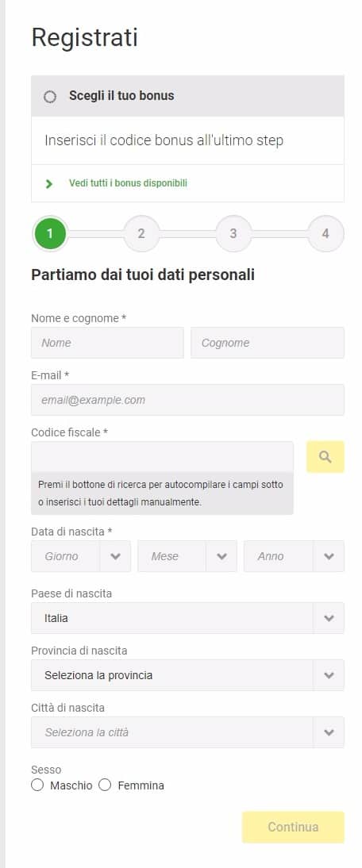The height and width of the screenshot is (868, 362).
Task: Click the Continua button
Action: coord(293,827)
